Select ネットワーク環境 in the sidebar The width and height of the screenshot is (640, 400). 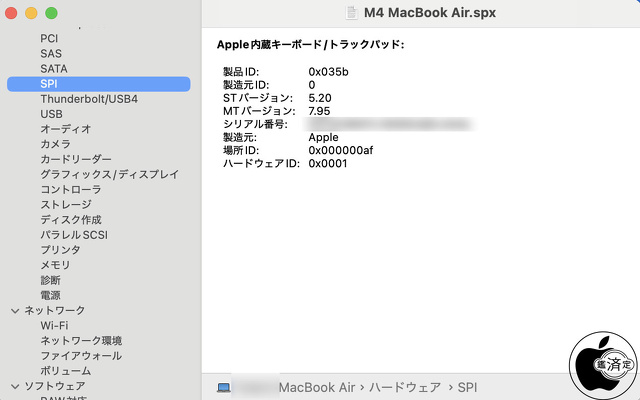(x=81, y=340)
